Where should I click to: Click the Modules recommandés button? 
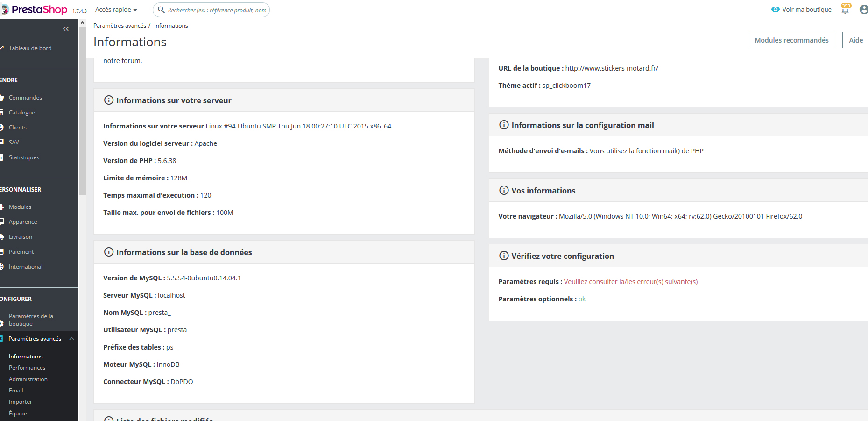pyautogui.click(x=791, y=40)
